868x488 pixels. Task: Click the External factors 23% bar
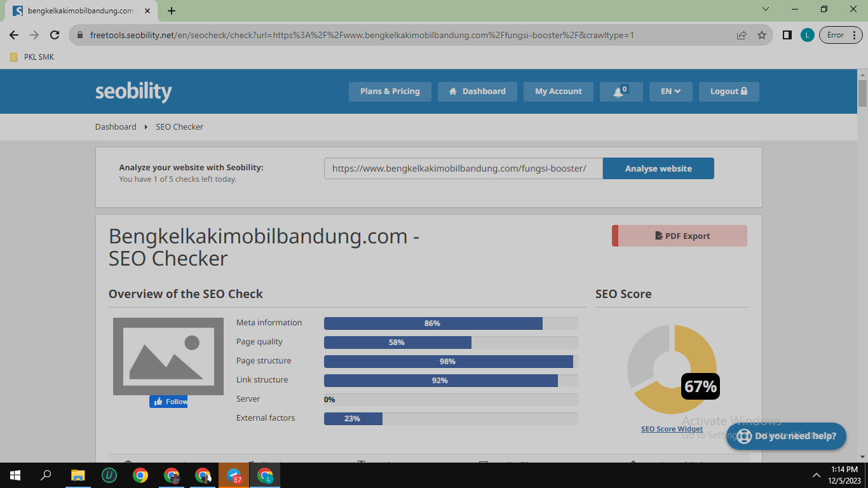(451, 419)
